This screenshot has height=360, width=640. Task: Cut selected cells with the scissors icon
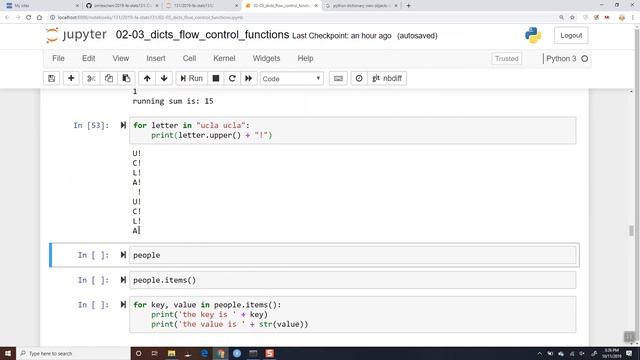click(91, 78)
